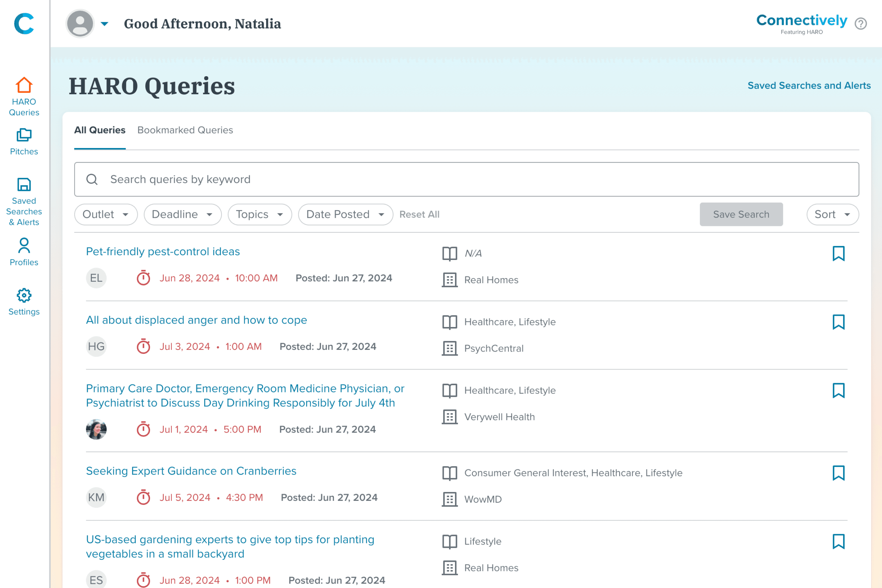This screenshot has width=882, height=588.
Task: Click the Profiles sidebar icon
Action: click(24, 252)
